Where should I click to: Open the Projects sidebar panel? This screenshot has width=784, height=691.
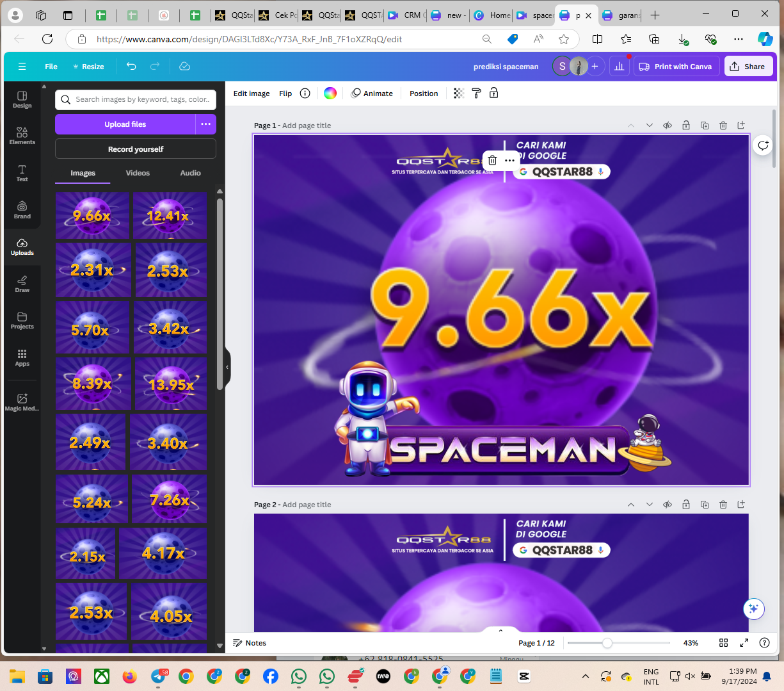(x=22, y=320)
